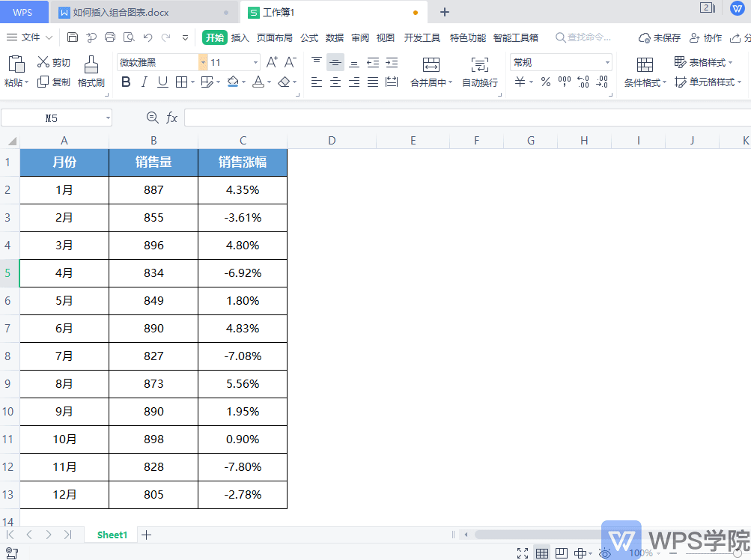Expand quick access toolbar customize arrow
751x560 pixels.
pos(186,37)
